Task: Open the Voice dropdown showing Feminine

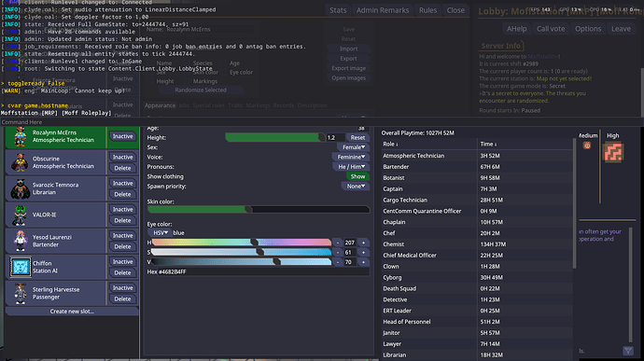Action: [x=351, y=157]
